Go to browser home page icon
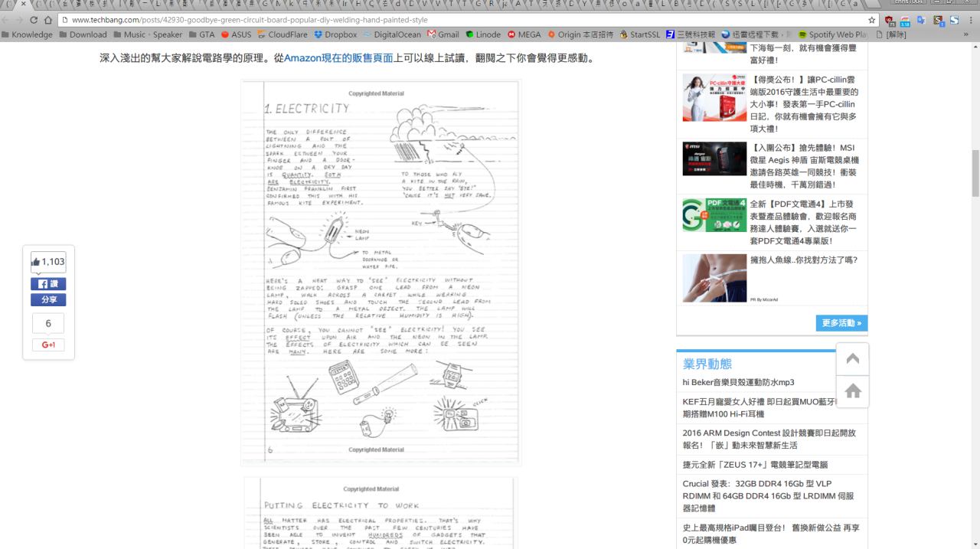Viewport: 980px width, 549px height. [48, 20]
